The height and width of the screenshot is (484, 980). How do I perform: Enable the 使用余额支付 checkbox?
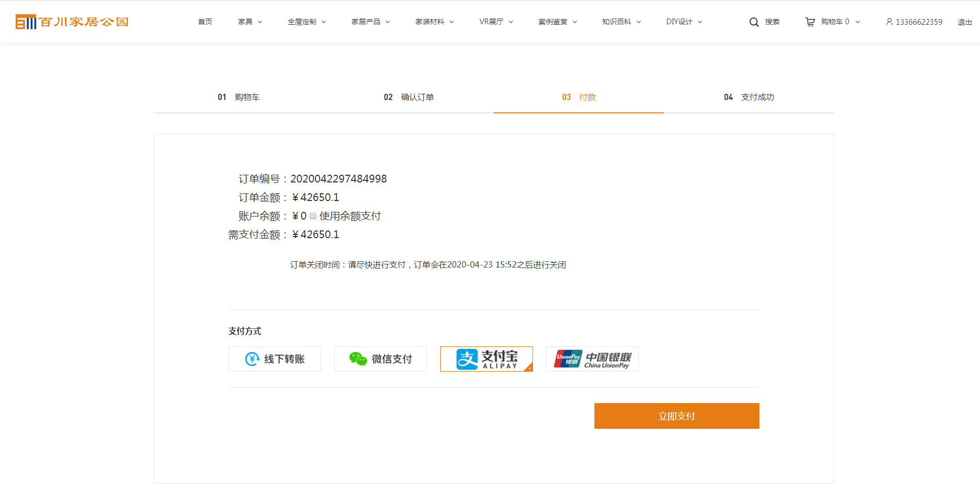click(313, 216)
